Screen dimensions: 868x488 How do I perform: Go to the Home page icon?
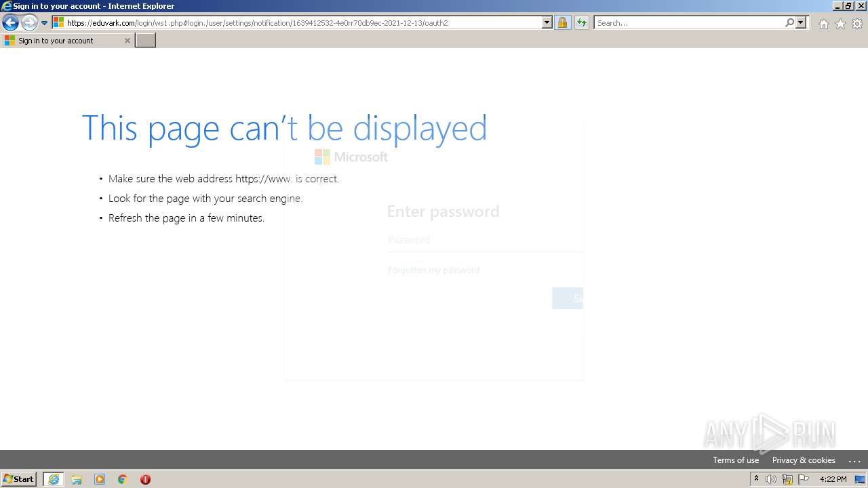pos(823,24)
